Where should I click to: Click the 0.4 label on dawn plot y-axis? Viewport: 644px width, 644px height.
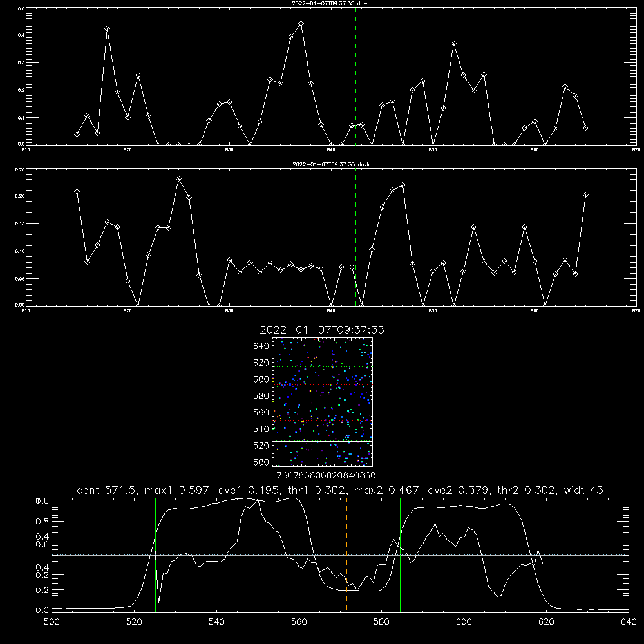click(x=21, y=35)
